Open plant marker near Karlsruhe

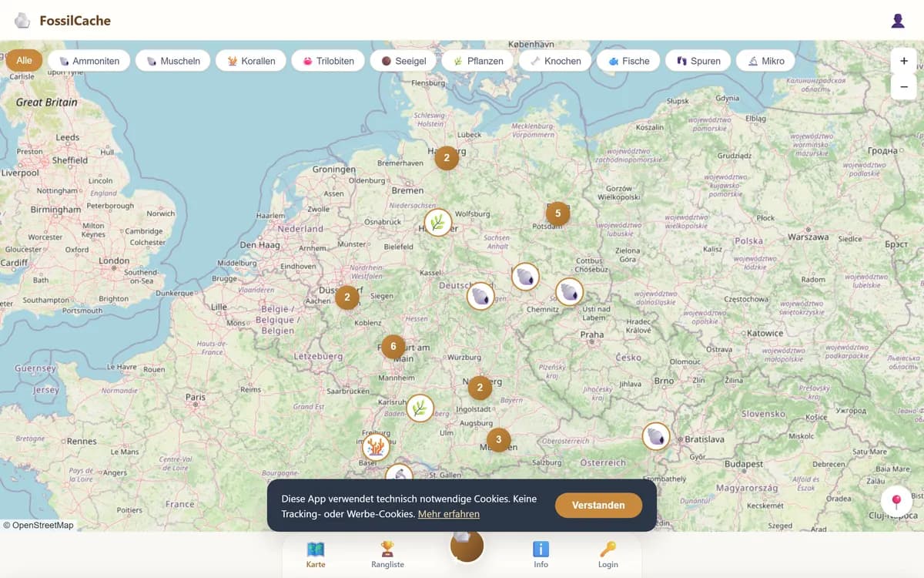coord(420,408)
